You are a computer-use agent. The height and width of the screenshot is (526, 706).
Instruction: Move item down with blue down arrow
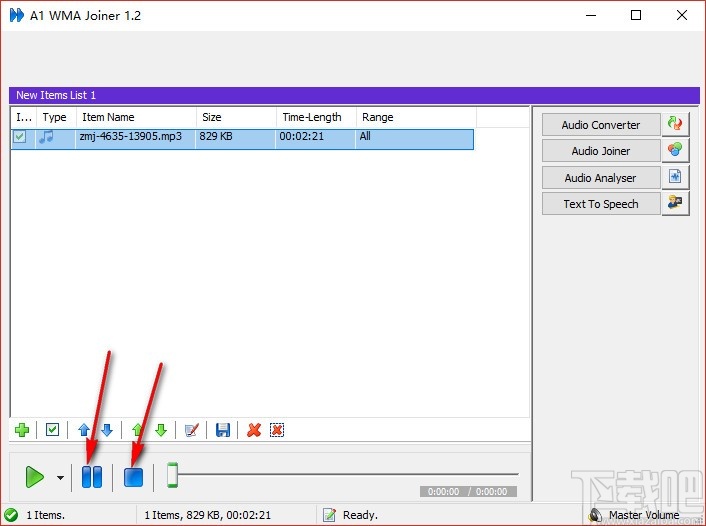point(107,430)
